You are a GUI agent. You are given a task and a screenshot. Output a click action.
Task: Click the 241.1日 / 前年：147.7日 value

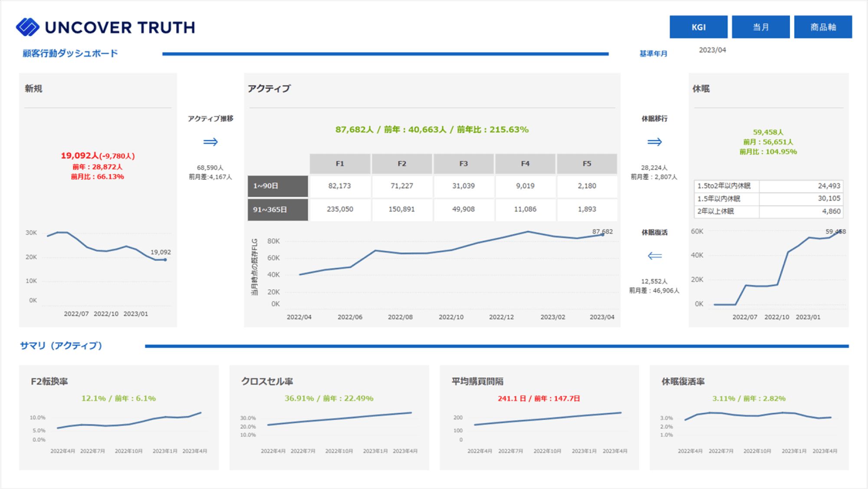(539, 398)
